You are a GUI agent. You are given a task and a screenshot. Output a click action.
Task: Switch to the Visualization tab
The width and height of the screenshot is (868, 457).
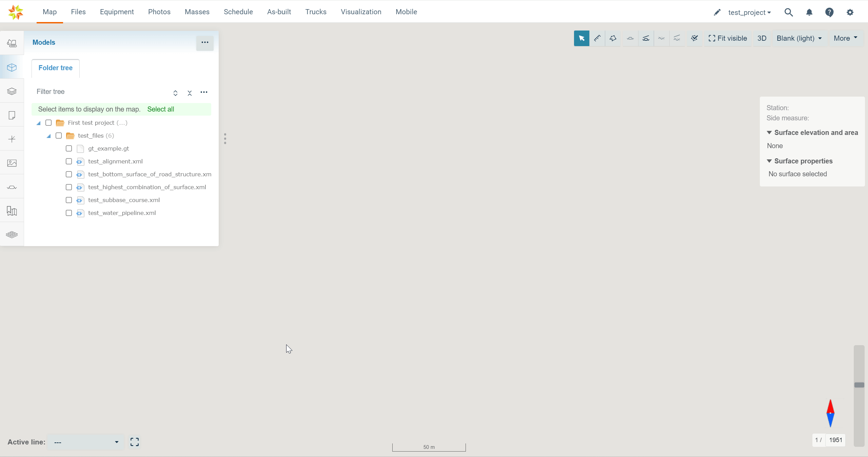pos(361,12)
